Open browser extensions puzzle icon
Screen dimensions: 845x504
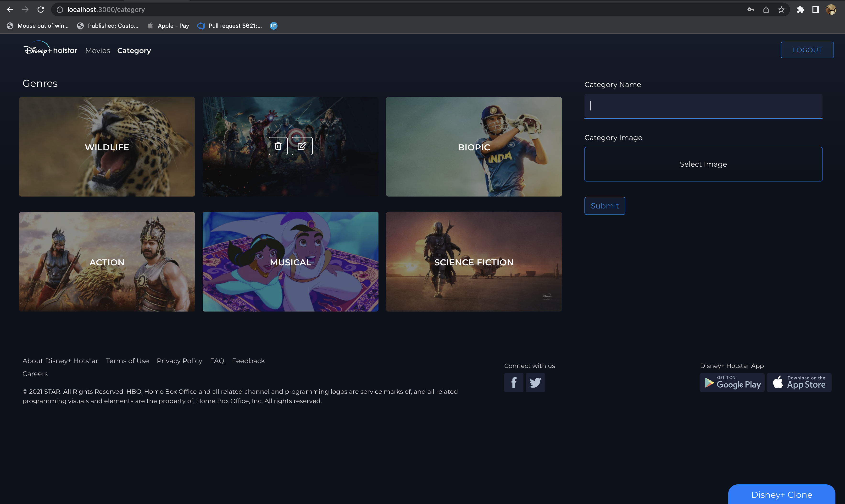pyautogui.click(x=800, y=10)
